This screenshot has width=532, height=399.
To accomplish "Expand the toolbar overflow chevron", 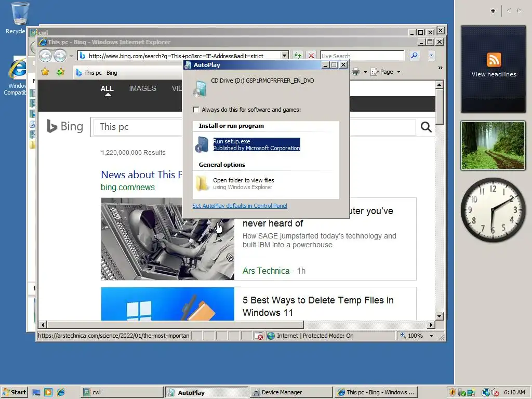I will point(441,68).
